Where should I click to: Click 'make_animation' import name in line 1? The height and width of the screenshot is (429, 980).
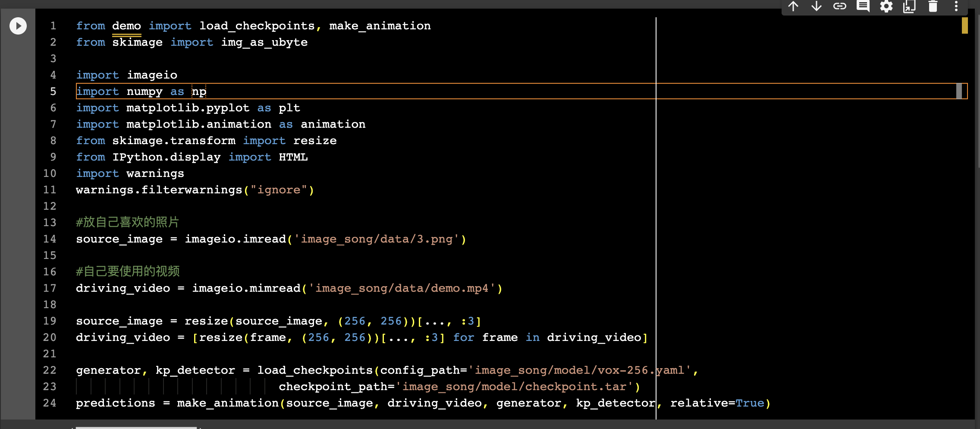(380, 26)
